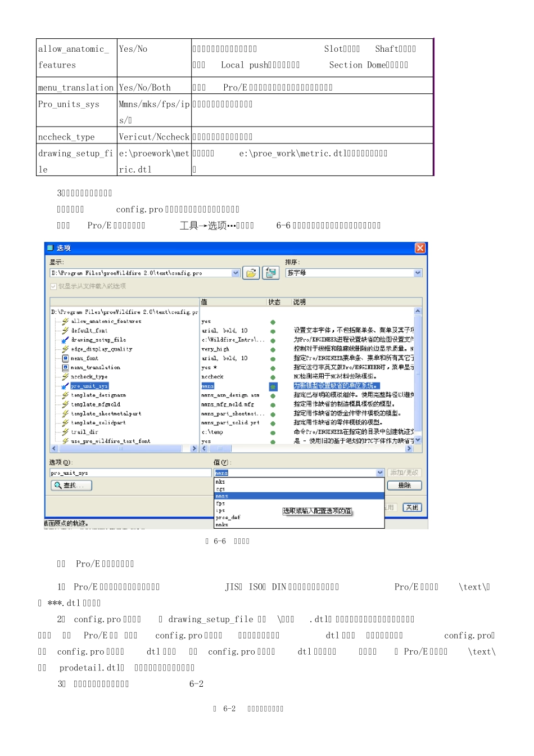Select cgs from the value dropdown list
This screenshot has width=534, height=756.
point(299,489)
